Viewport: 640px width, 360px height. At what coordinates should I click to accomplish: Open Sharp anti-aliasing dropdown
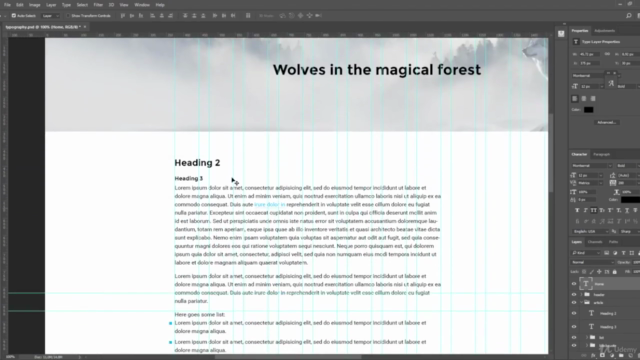pyautogui.click(x=629, y=231)
